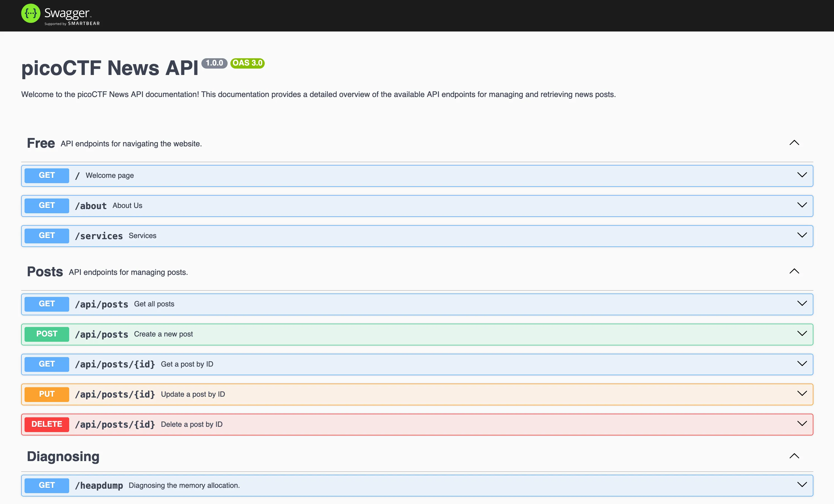The width and height of the screenshot is (834, 504).
Task: Click the POST method badge
Action: point(47,334)
